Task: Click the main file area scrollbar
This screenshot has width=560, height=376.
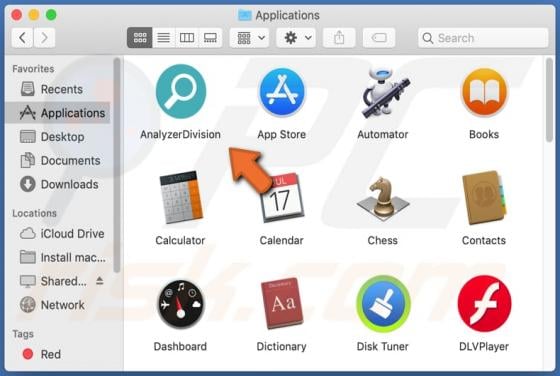Action: tap(549, 101)
